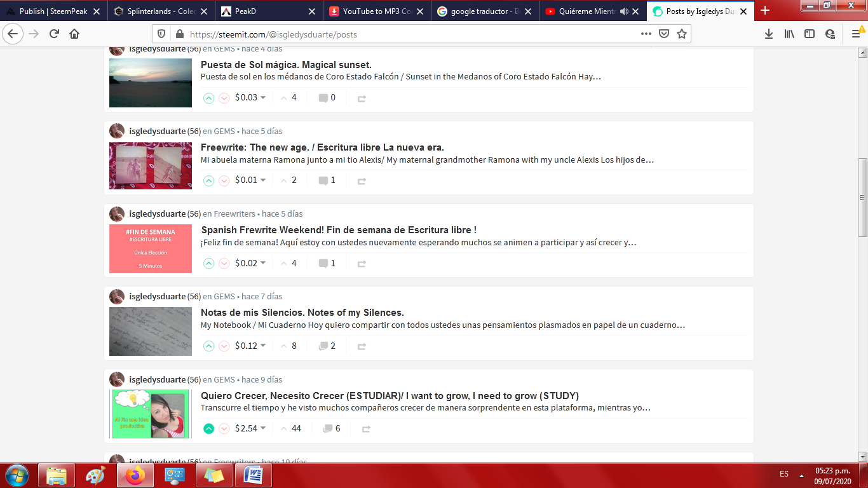Downvote the Notas de mis Silencios post
This screenshot has width=868, height=488.
point(224,346)
